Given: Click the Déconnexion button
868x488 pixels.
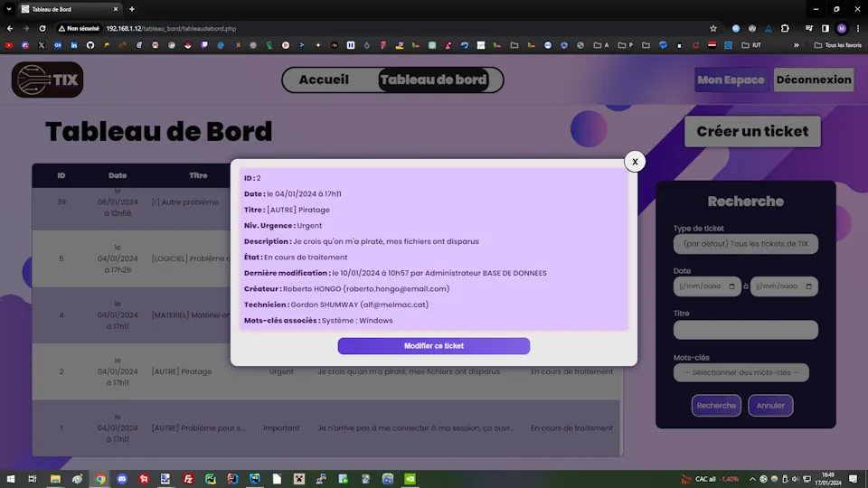Looking at the screenshot, I should click(x=814, y=80).
